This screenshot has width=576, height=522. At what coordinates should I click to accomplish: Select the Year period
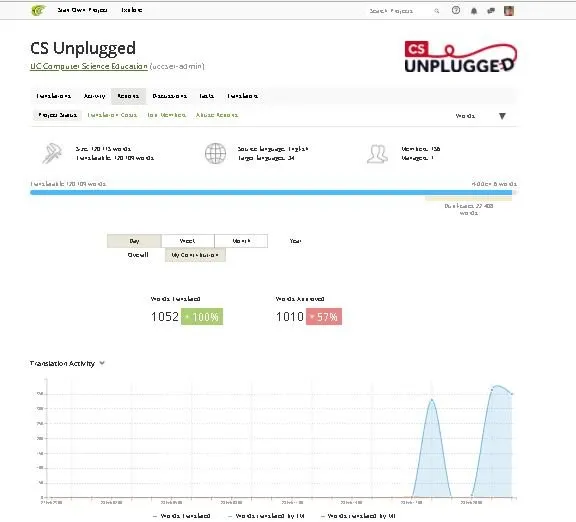(295, 241)
